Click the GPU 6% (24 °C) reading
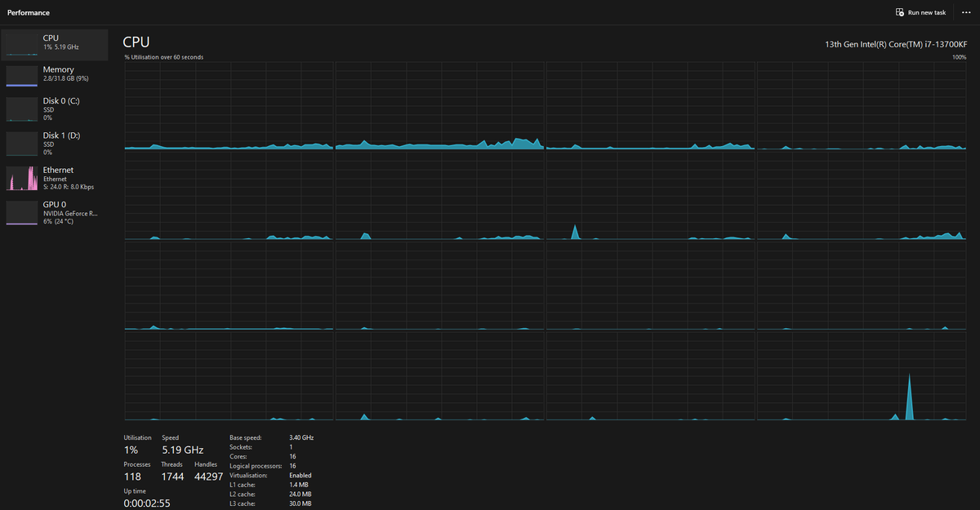 click(59, 221)
